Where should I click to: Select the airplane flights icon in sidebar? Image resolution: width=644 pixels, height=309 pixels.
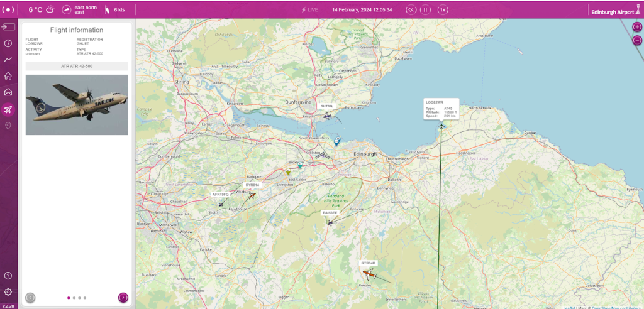8,109
